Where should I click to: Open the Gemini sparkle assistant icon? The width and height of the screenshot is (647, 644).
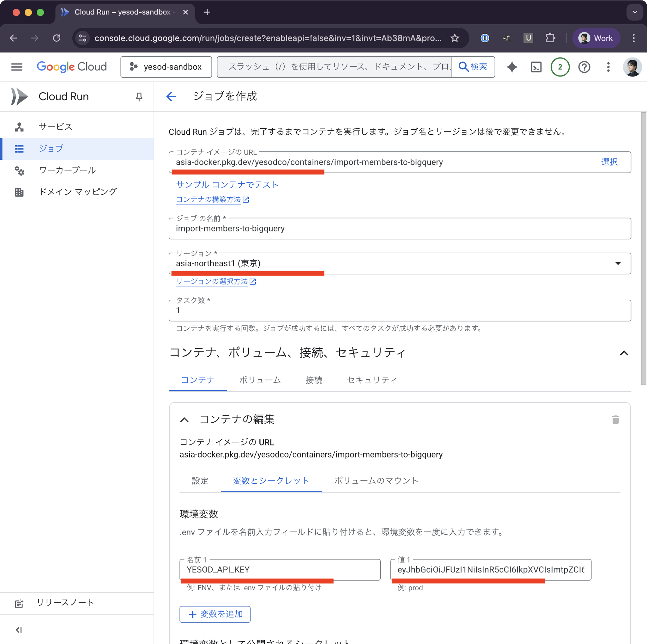coord(512,67)
